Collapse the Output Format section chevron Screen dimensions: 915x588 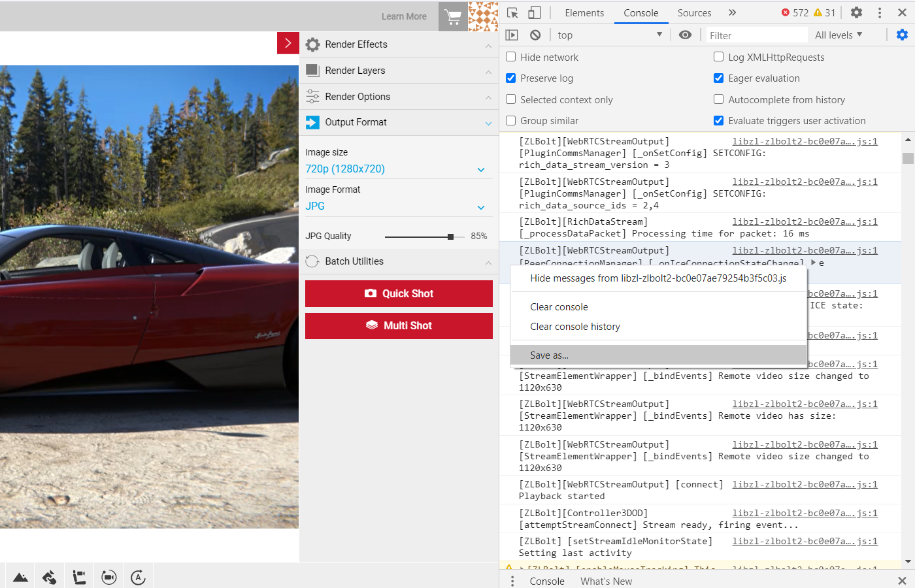coord(488,123)
